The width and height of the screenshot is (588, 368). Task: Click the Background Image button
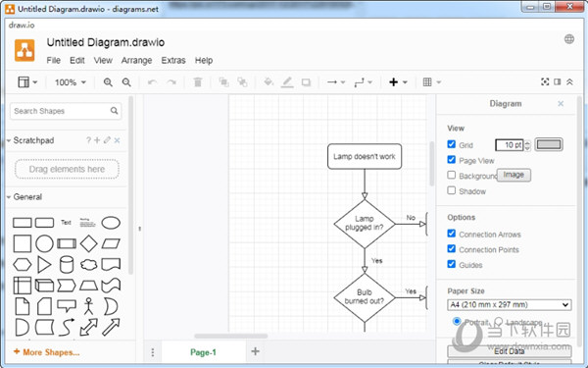(x=514, y=175)
